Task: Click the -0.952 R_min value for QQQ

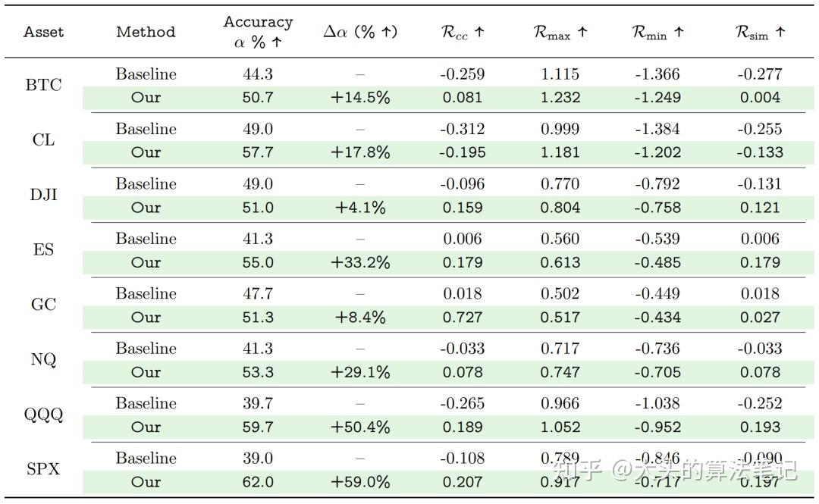Action: (x=657, y=427)
